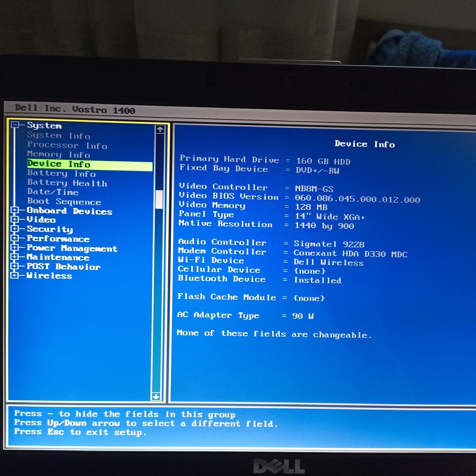Click the scroll up arrow icon

160,129
